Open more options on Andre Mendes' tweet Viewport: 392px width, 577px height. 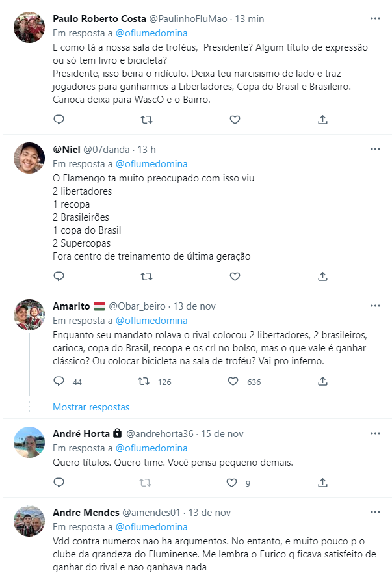pyautogui.click(x=375, y=512)
